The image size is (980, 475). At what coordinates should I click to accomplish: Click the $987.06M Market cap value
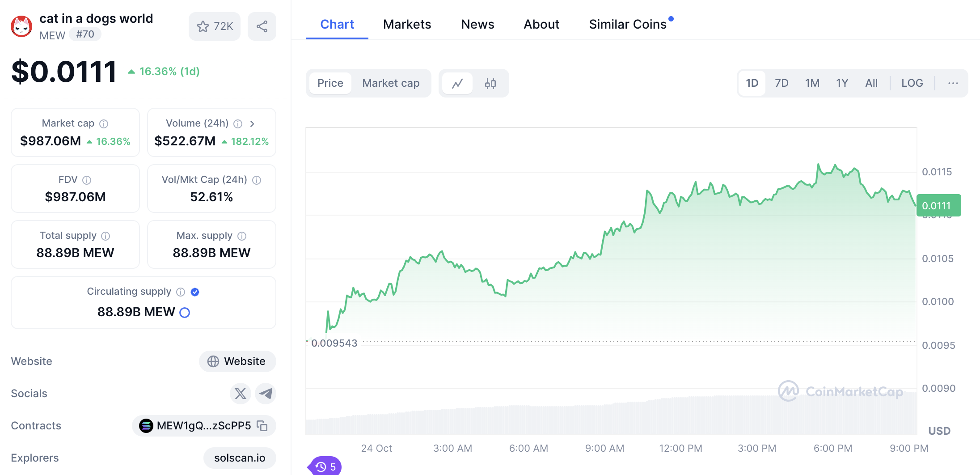pos(51,141)
